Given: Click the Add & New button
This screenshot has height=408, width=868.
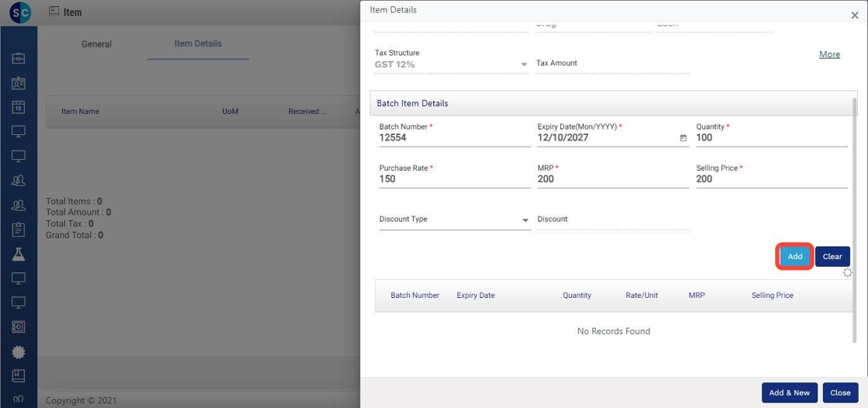Looking at the screenshot, I should tap(789, 392).
